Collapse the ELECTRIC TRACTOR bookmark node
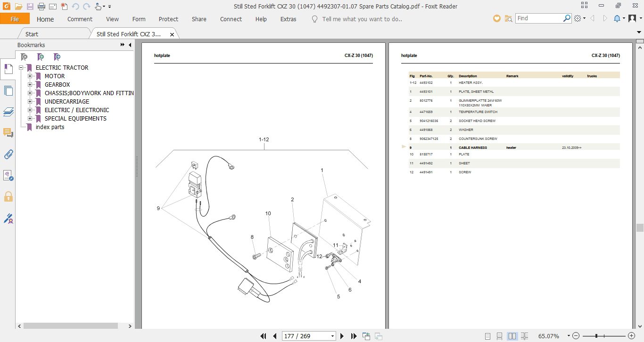The image size is (644, 342). (21, 67)
